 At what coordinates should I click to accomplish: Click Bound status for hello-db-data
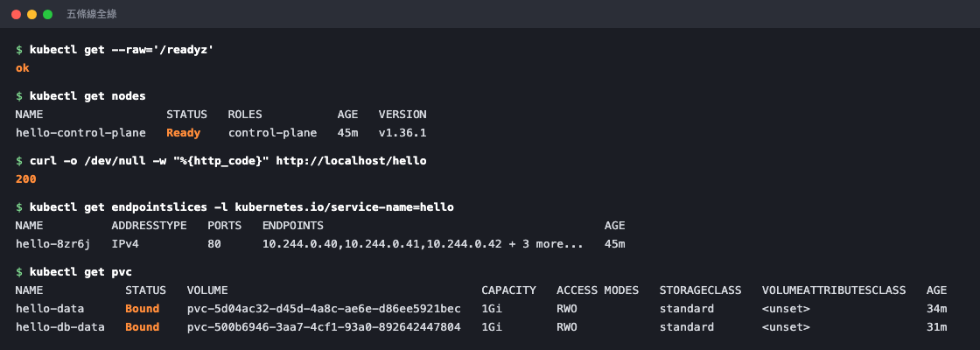142,327
